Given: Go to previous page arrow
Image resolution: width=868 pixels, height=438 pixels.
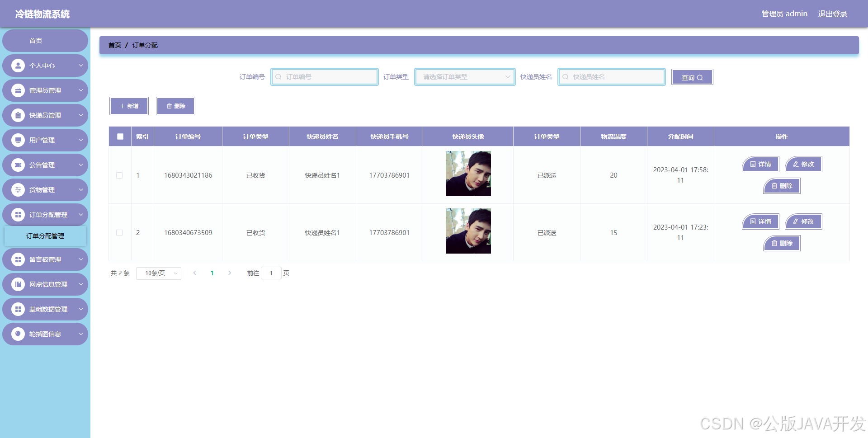Looking at the screenshot, I should (x=195, y=273).
